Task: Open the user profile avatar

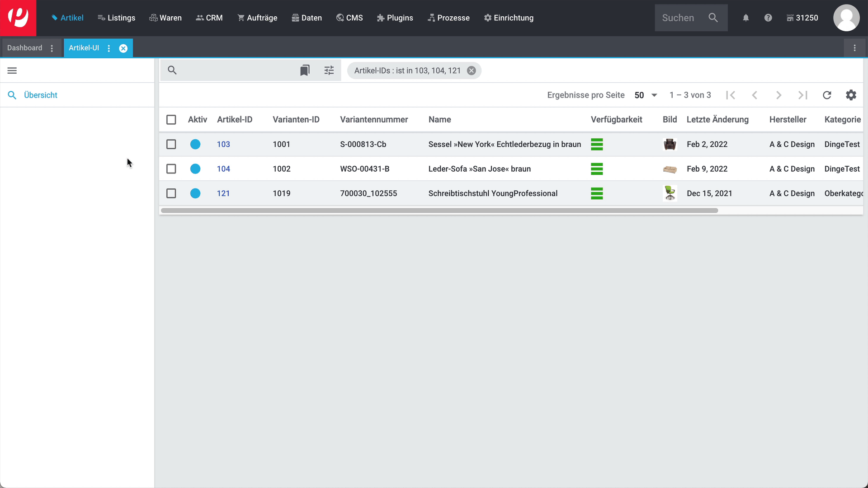Action: point(846,18)
